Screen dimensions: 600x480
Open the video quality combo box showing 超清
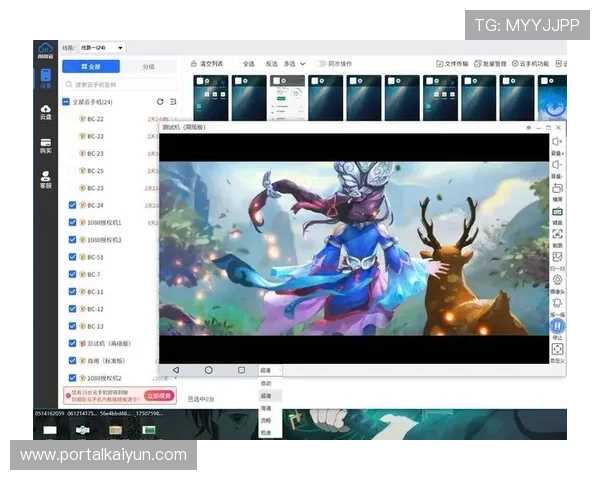click(x=270, y=370)
